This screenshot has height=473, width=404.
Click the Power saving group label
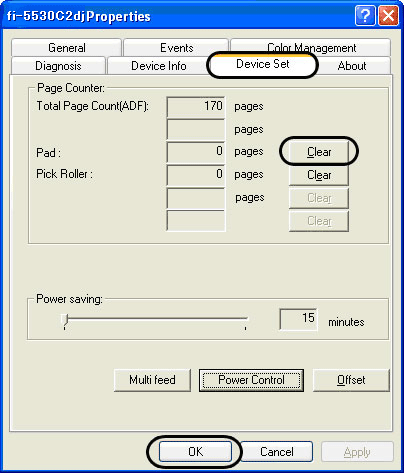pos(69,299)
